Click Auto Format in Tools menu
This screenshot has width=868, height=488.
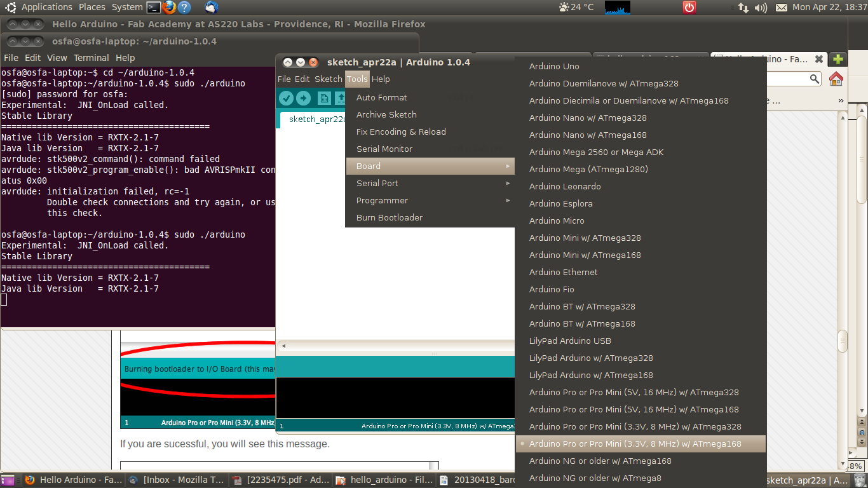point(430,97)
